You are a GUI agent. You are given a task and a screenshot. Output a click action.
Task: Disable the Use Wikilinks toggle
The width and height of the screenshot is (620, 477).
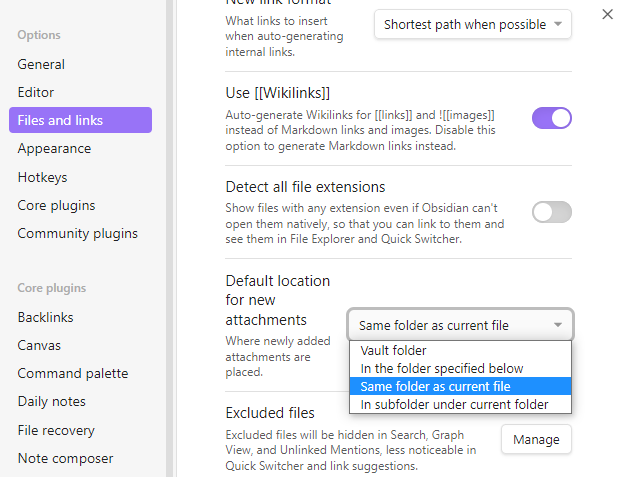click(552, 118)
